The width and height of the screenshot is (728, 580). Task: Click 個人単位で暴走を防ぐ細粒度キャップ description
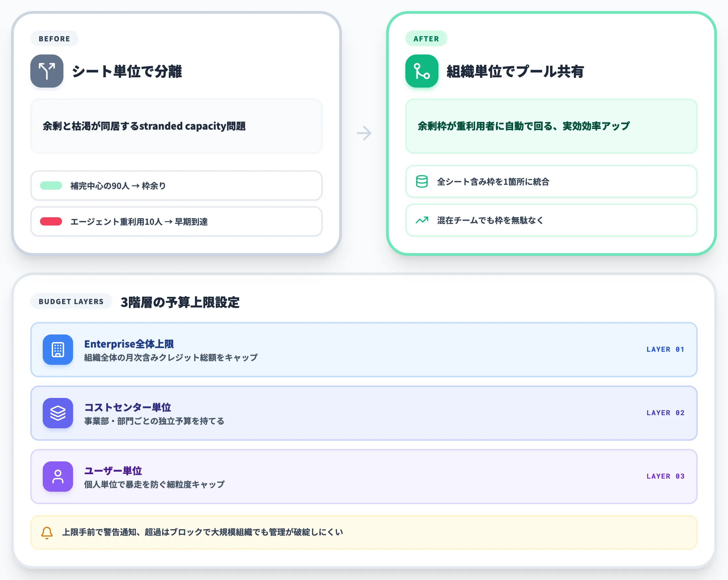[x=154, y=484]
